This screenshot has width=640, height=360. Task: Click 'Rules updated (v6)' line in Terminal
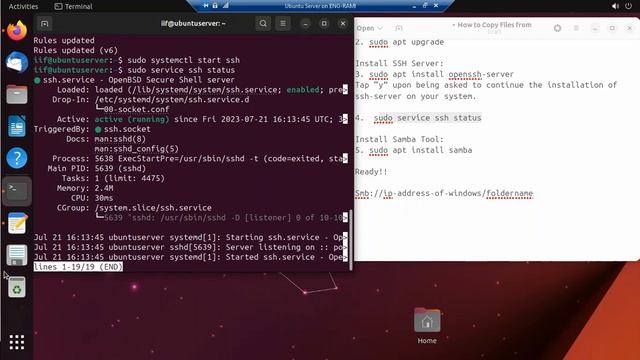[x=76, y=50]
